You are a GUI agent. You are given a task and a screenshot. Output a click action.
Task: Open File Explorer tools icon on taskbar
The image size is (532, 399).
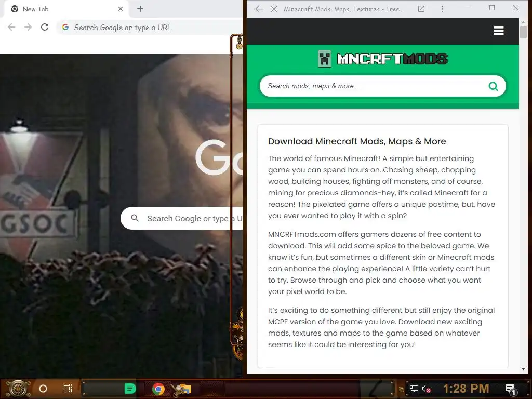pos(181,390)
